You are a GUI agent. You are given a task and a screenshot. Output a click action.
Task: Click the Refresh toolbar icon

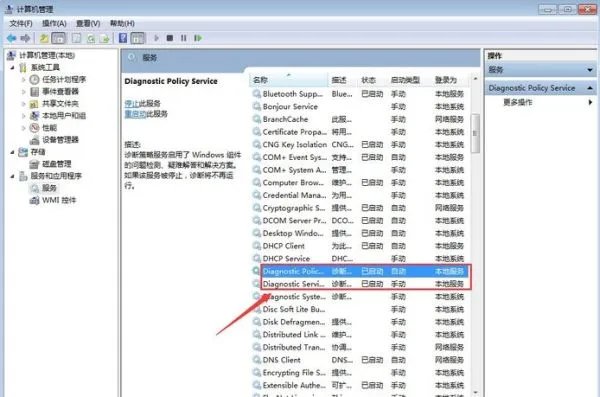click(x=91, y=38)
